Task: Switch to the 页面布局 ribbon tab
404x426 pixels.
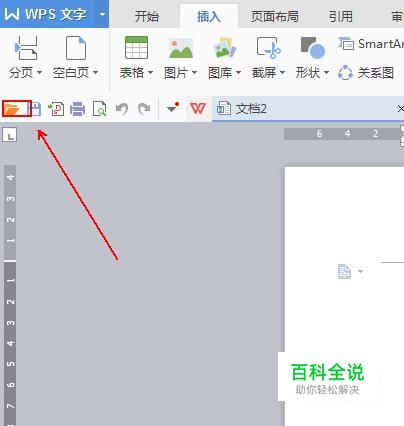Action: [275, 16]
